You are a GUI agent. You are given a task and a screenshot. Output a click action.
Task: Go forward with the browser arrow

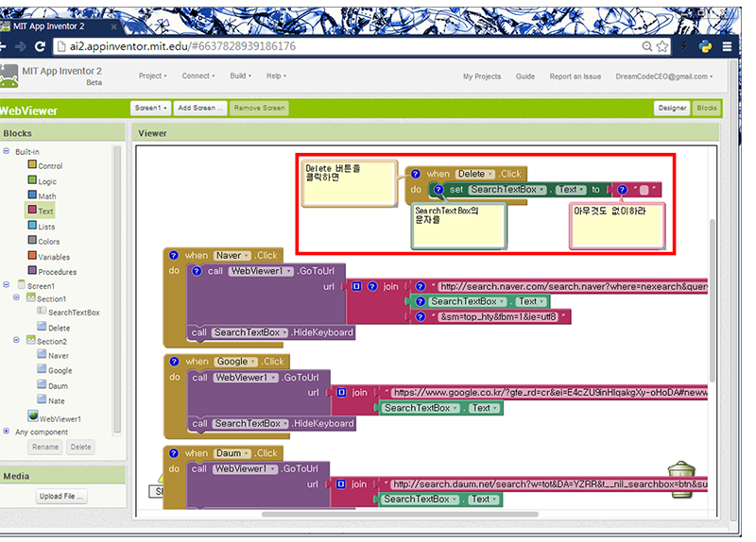pos(20,46)
